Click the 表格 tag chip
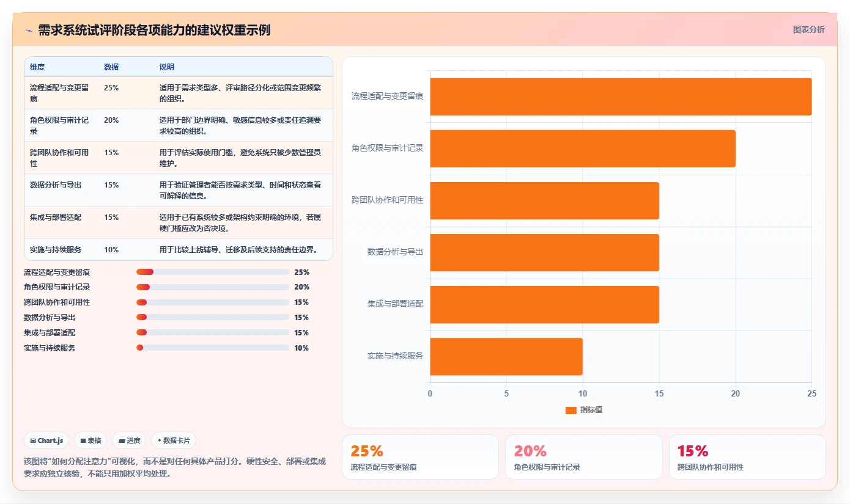Viewport: 850px width, 504px height. [91, 440]
